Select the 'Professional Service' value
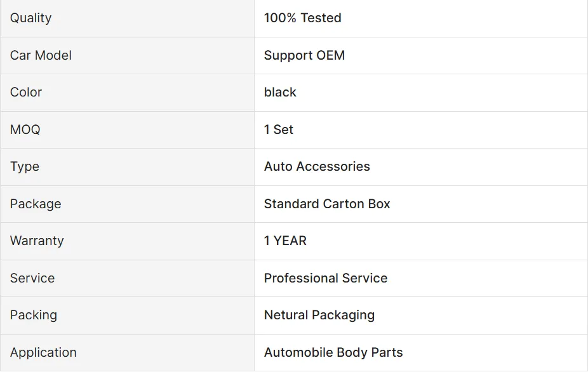The height and width of the screenshot is (372, 588). pos(326,278)
